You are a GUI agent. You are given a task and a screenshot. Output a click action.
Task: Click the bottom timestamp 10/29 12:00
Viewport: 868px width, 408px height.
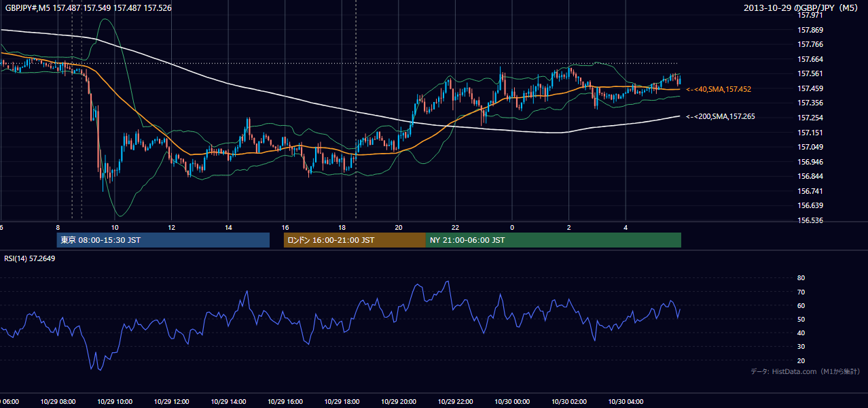171,402
